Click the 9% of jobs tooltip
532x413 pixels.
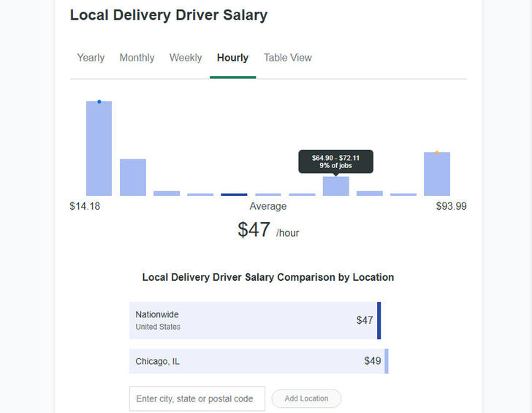tap(336, 162)
